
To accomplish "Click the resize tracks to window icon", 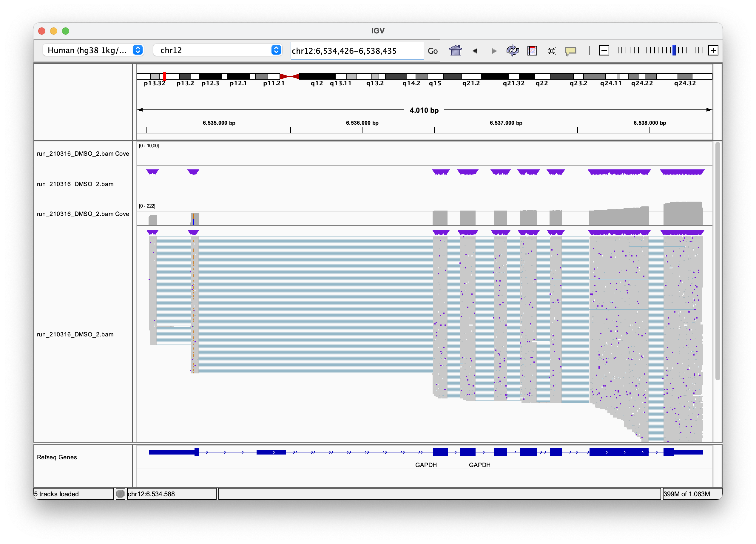I will click(551, 51).
